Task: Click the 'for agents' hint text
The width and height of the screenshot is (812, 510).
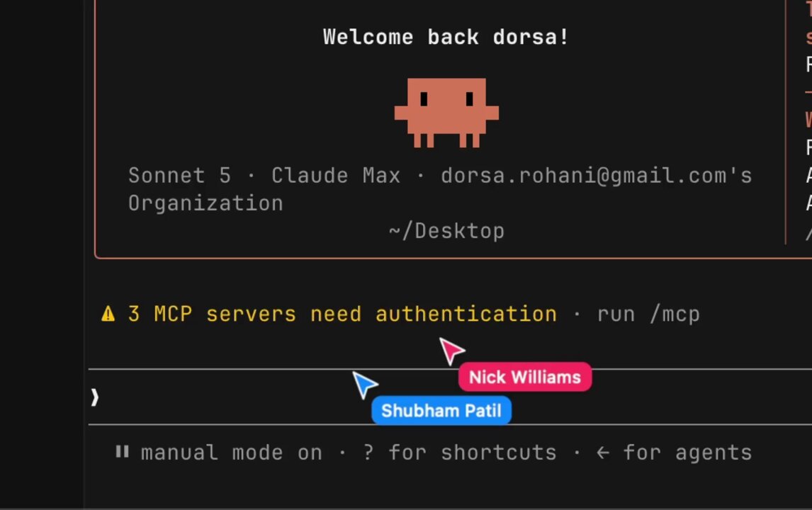Action: click(687, 453)
